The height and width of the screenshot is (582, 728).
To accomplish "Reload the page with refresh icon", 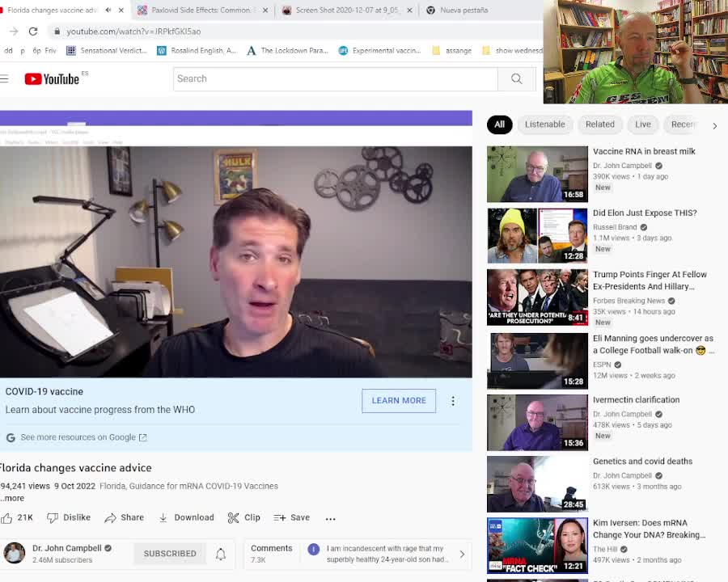I will 33,31.
